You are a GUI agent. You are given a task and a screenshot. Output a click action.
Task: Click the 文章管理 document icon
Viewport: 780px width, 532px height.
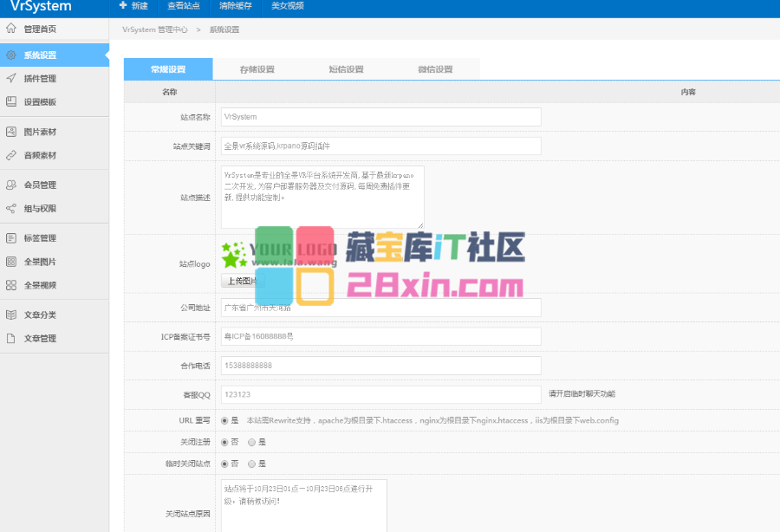pyautogui.click(x=11, y=339)
